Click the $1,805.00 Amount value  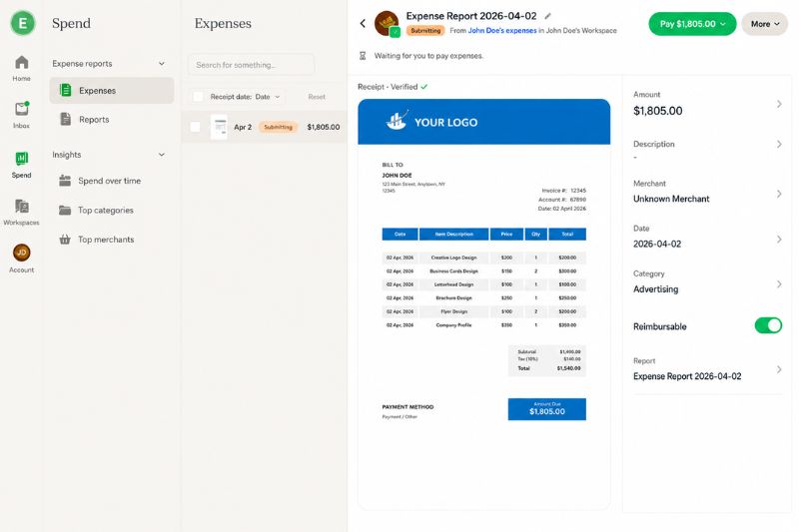point(657,111)
